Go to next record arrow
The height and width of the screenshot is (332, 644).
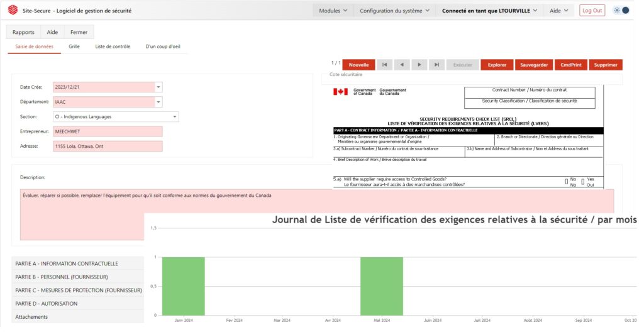coord(419,65)
